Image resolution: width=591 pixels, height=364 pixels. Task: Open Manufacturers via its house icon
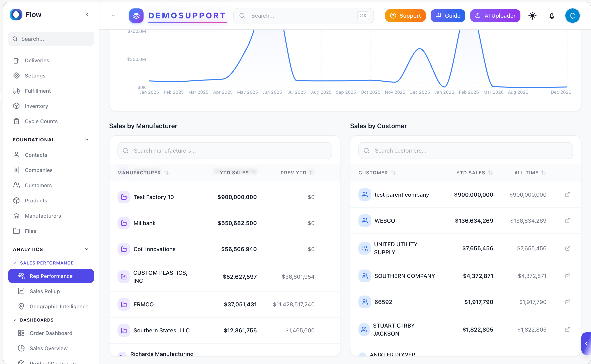tap(16, 216)
